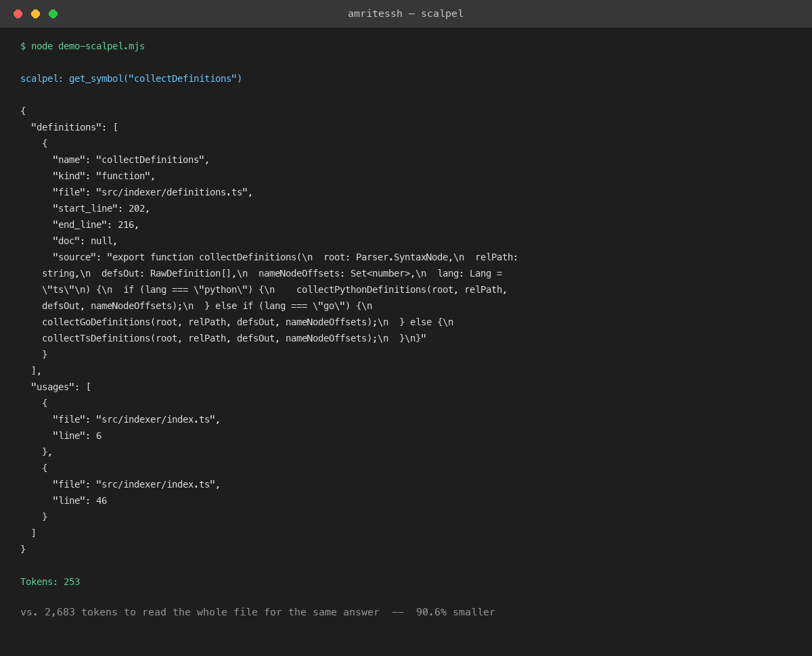The height and width of the screenshot is (656, 812).
Task: Click the "line": 6 entry
Action: pos(77,436)
